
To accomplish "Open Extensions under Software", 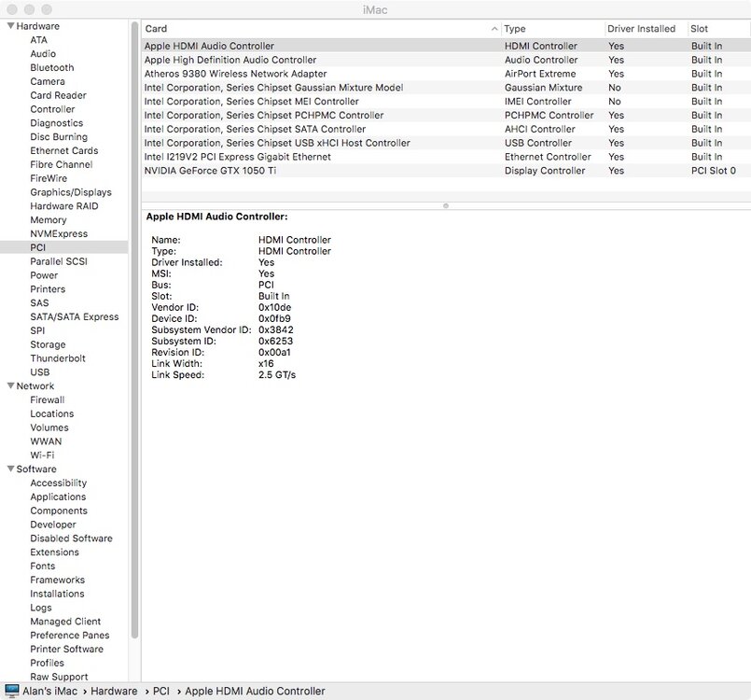I will (x=54, y=552).
